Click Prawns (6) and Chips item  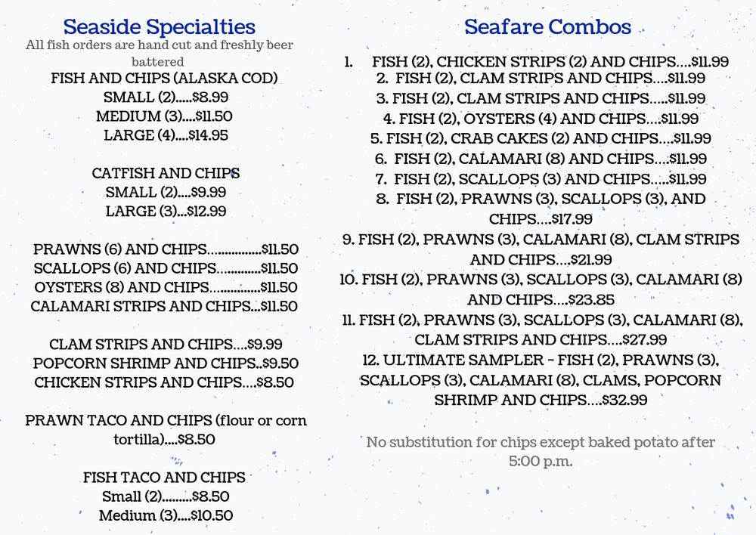[166, 249]
